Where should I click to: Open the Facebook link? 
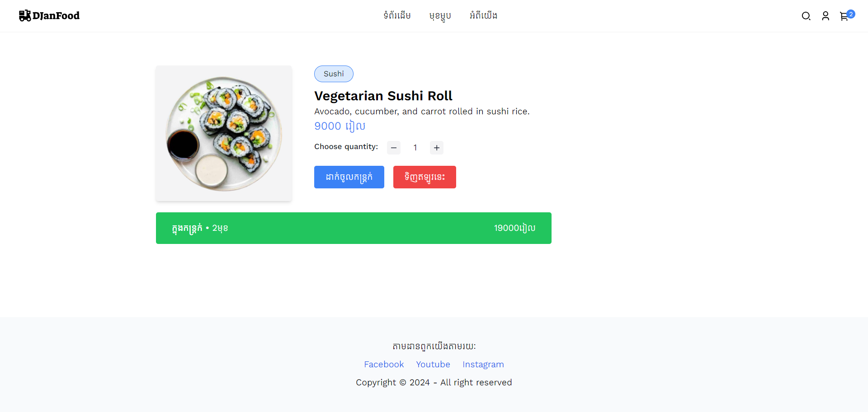point(384,365)
